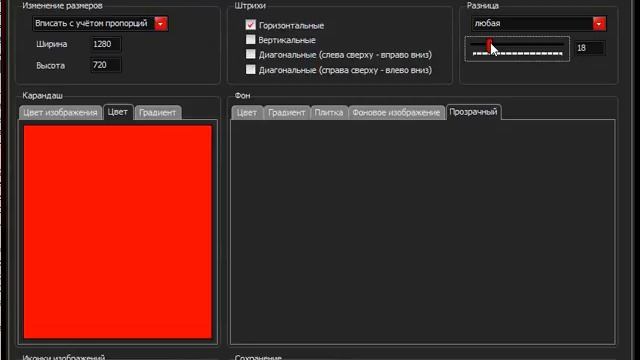Switch to 'Цвет изображения' pencil tab
The image size is (640, 360).
tap(60, 113)
